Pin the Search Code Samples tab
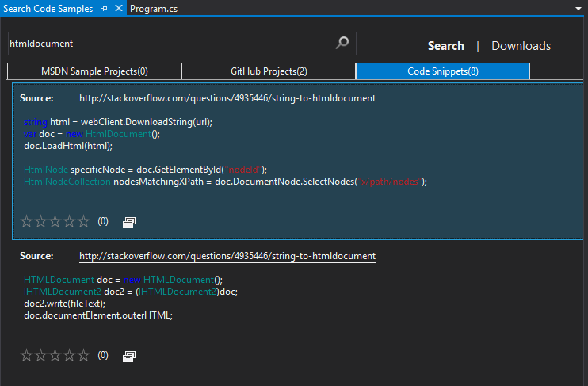The height and width of the screenshot is (386, 588). pos(104,8)
